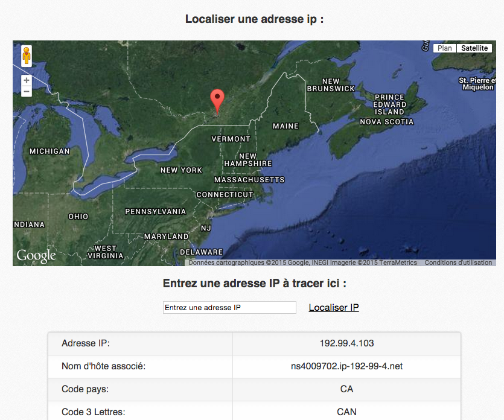Click the 'Code 3 Lettres:' label
504x420 pixels.
point(93,412)
